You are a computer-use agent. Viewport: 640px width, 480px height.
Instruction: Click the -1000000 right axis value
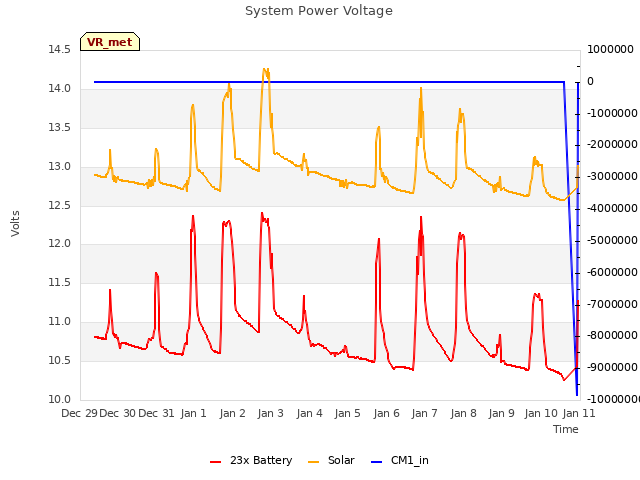(612, 113)
